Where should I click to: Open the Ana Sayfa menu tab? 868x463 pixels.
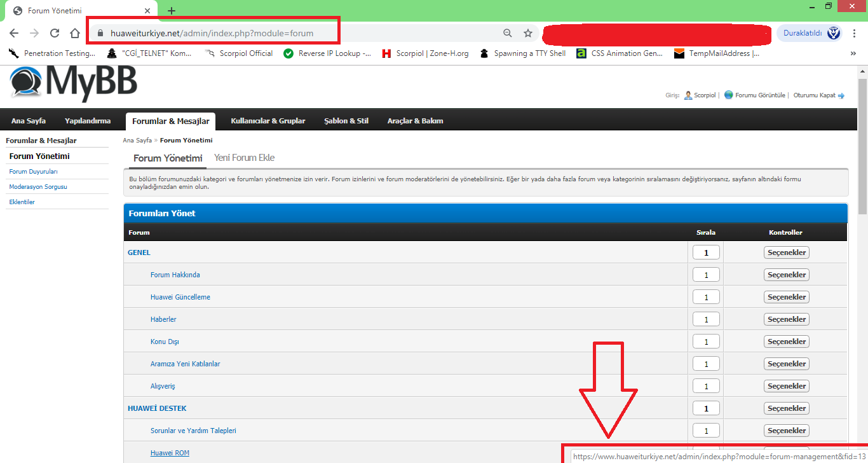coord(29,121)
